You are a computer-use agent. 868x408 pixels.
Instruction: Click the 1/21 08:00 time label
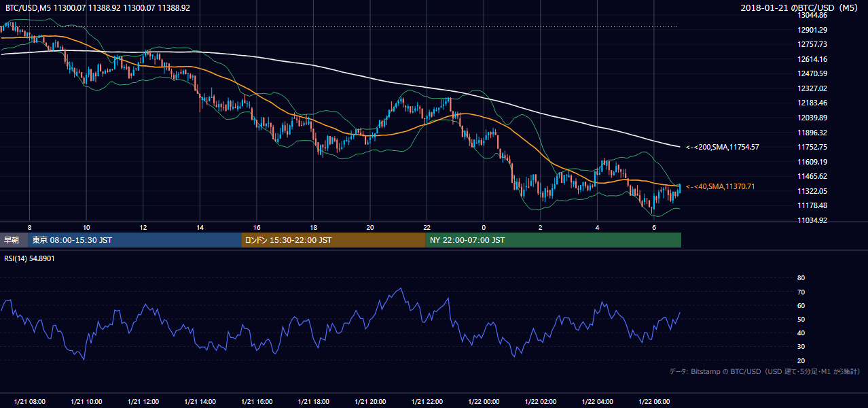[29, 402]
